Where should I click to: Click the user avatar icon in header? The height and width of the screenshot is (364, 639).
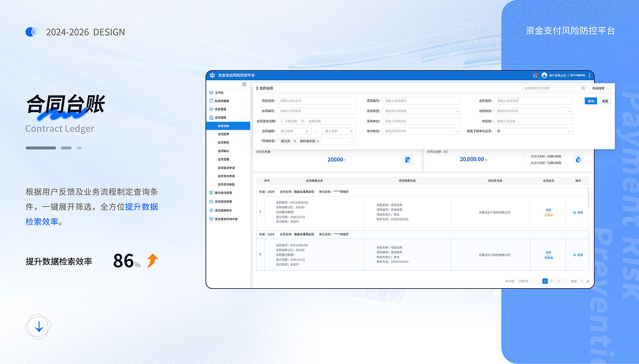coord(544,75)
